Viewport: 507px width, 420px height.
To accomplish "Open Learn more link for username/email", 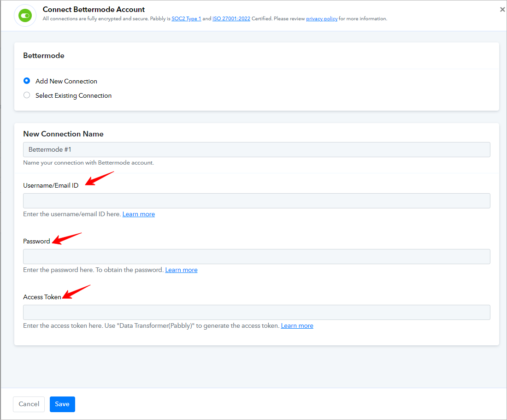I will pyautogui.click(x=139, y=214).
